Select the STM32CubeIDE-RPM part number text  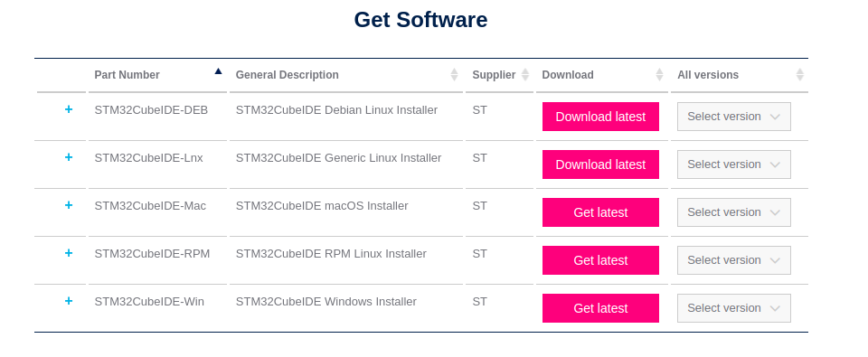152,253
